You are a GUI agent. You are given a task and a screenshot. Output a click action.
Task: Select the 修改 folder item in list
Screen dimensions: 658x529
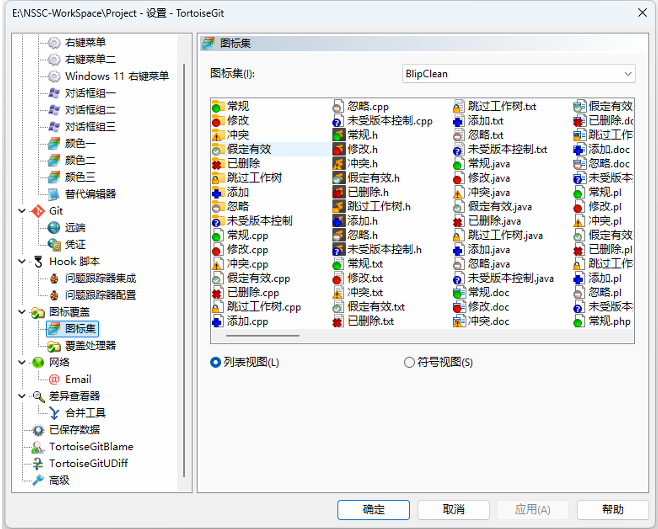[230, 121]
